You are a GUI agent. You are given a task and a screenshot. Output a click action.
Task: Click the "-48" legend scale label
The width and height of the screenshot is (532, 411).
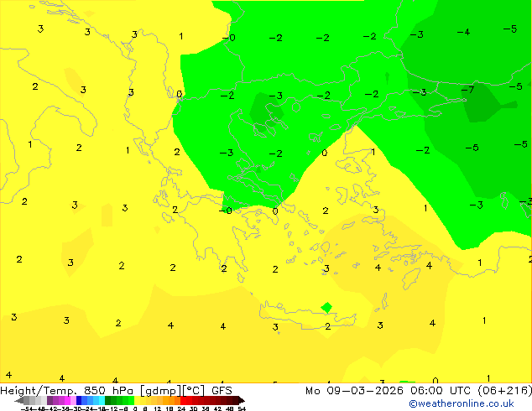click(39, 408)
